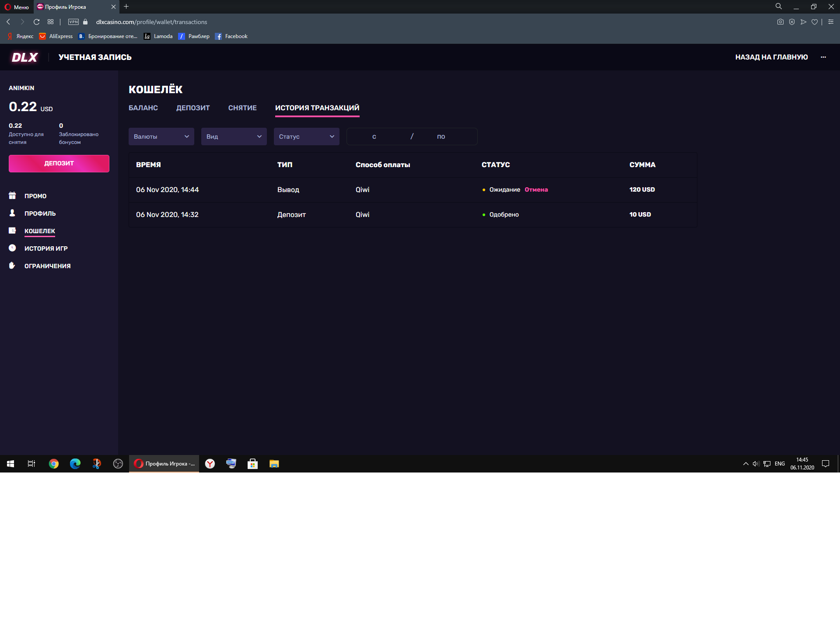Click the Profile person icon in sidebar
The image size is (840, 630).
pos(12,213)
